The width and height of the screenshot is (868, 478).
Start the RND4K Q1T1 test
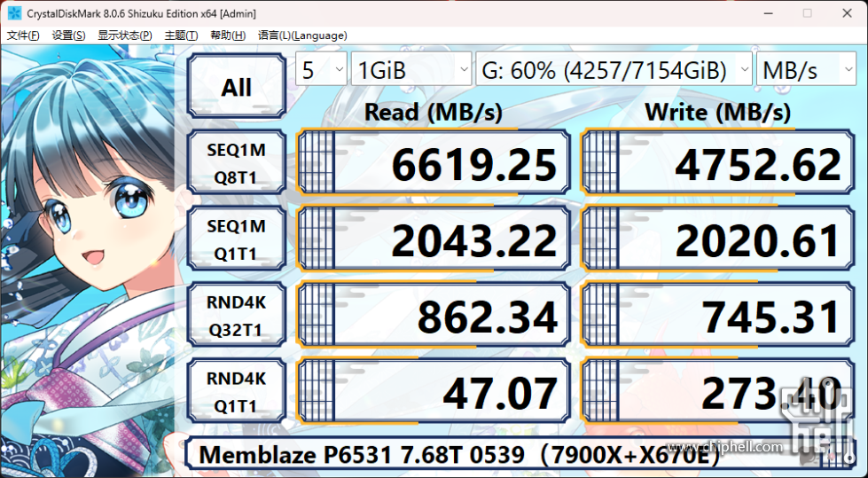[x=237, y=392]
